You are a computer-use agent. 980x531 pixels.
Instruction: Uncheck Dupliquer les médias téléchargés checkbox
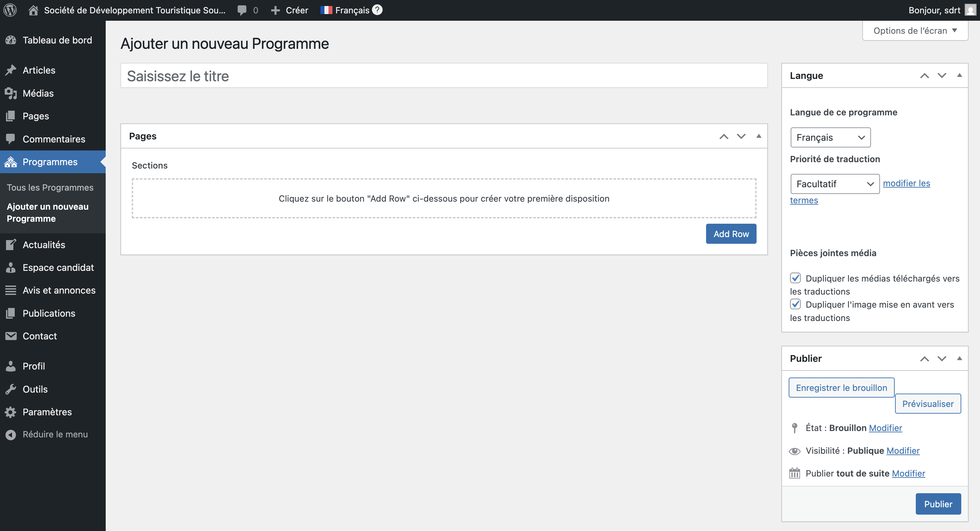tap(795, 278)
